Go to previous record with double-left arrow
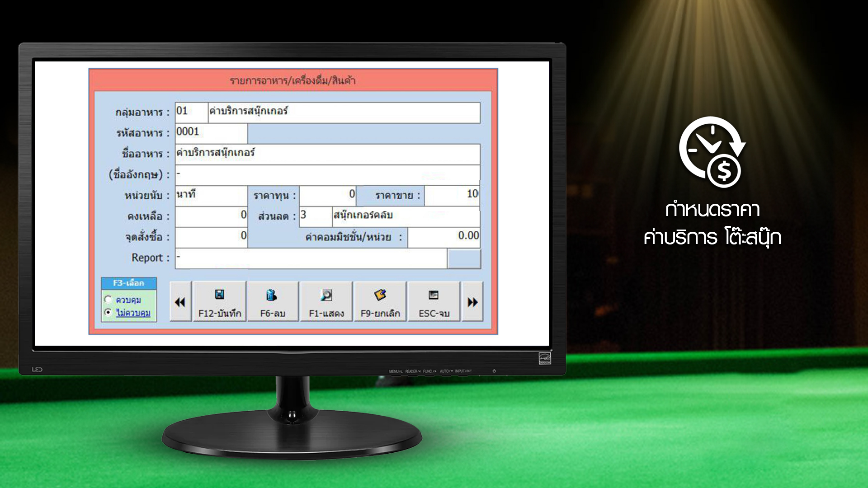 pyautogui.click(x=180, y=302)
